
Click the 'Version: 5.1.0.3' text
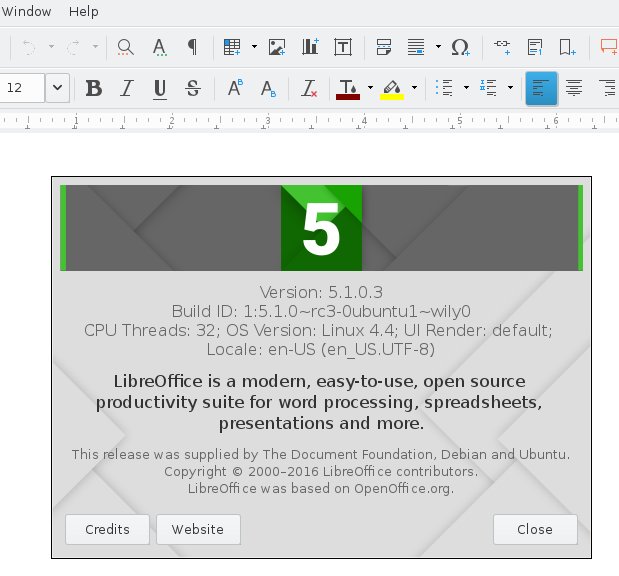(x=321, y=293)
